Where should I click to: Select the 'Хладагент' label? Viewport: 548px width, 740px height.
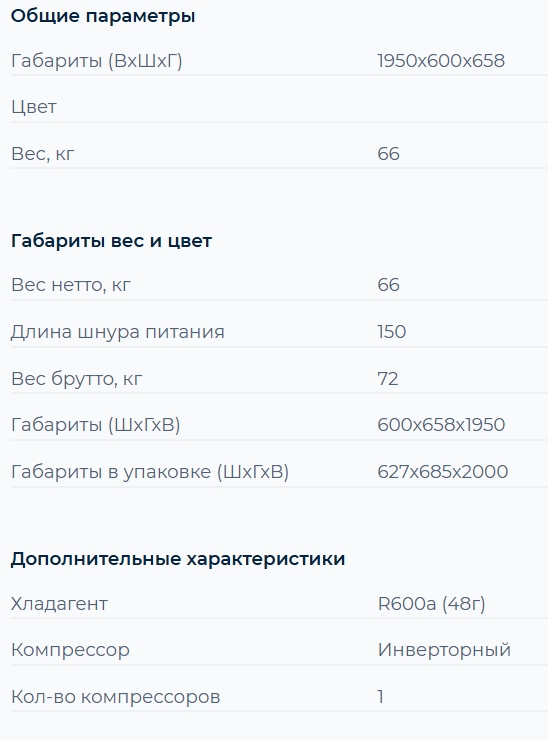point(59,604)
